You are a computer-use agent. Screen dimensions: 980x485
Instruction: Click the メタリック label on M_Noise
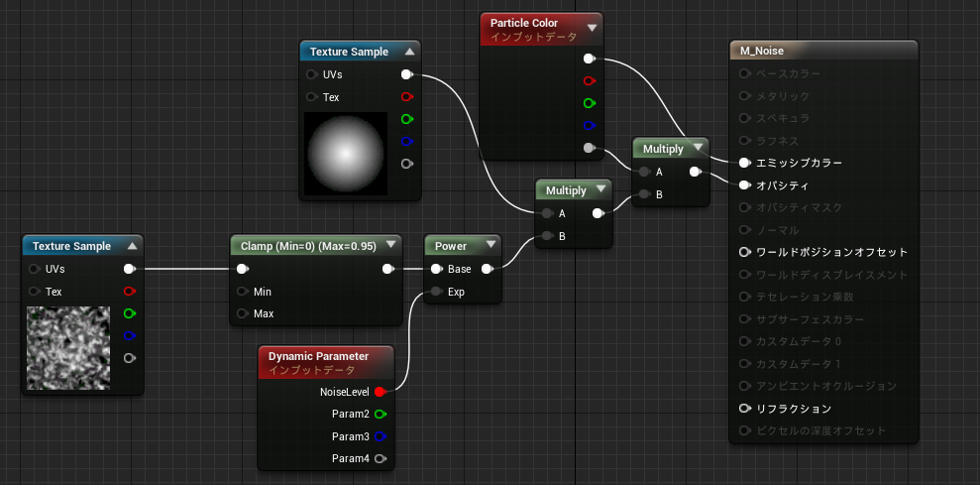point(783,96)
